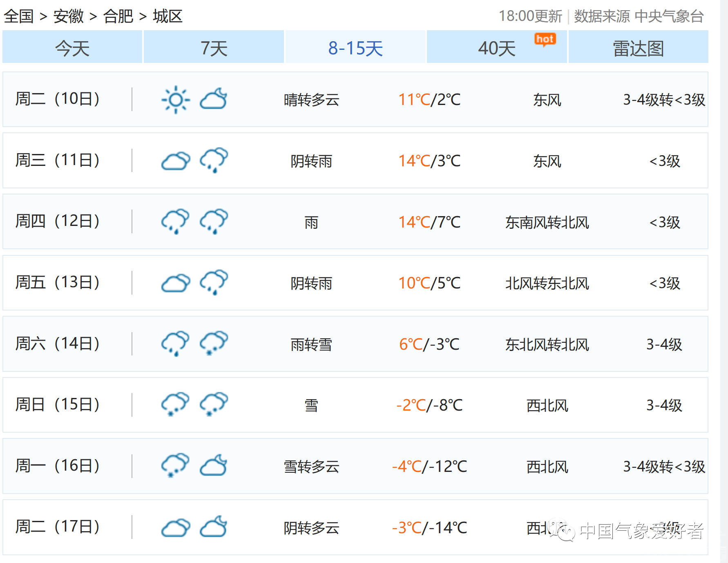Click the second snow icon for 周日 (15日)
This screenshot has height=563, width=728.
[214, 405]
